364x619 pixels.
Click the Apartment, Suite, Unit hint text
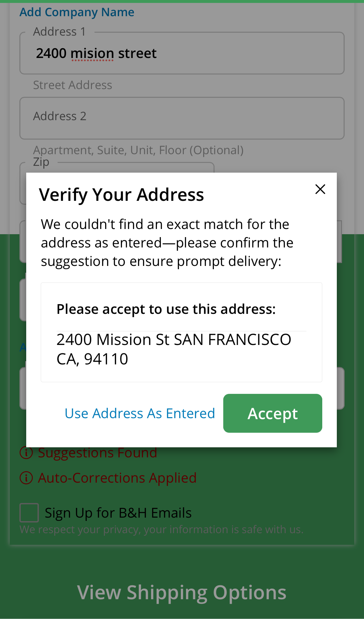(x=138, y=150)
